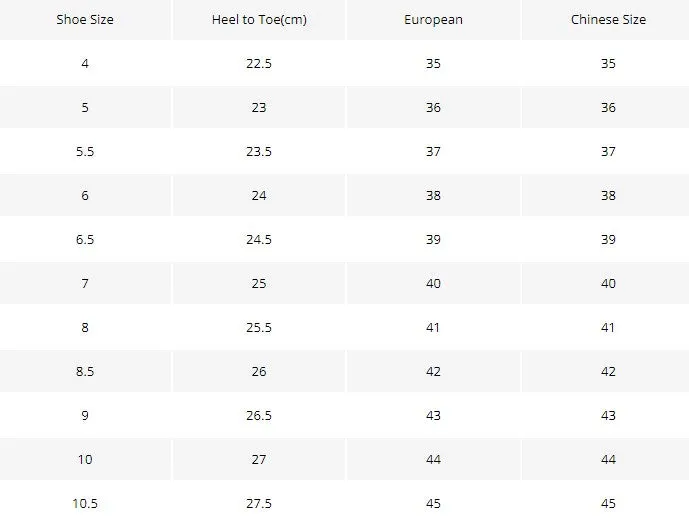Image resolution: width=689 pixels, height=524 pixels.
Task: Select the 22.5 heel to toe cell
Action: tap(259, 64)
